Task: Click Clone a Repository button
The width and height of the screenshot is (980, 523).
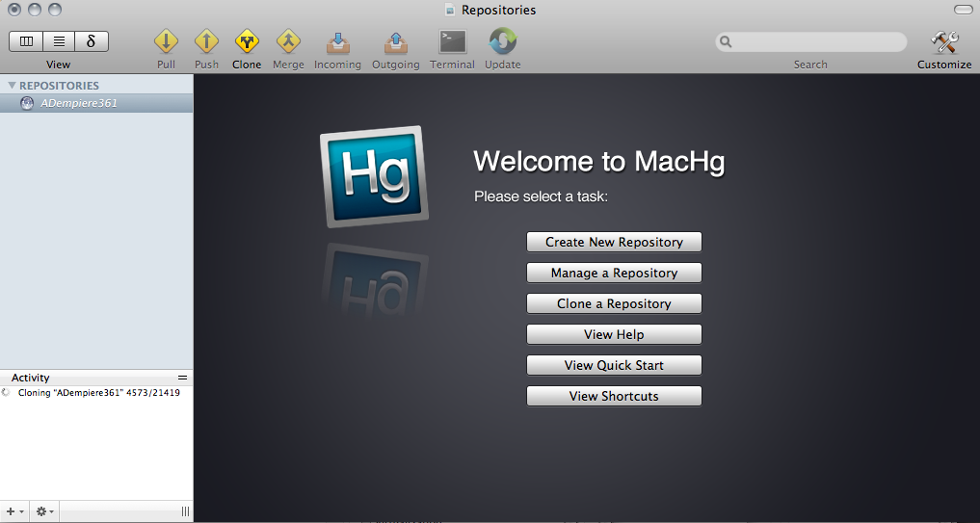Action: pos(614,303)
